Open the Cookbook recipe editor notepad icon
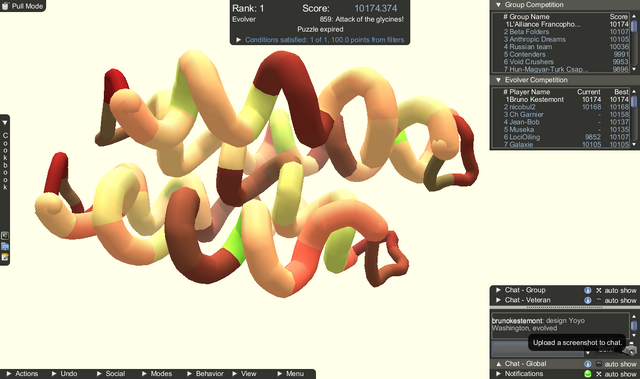The height and width of the screenshot is (379, 640). pos(5,257)
